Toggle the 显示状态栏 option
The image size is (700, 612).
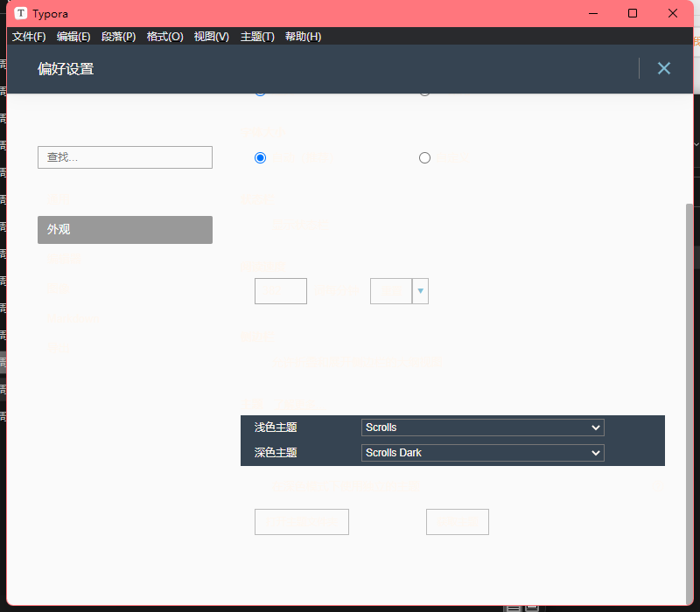click(x=300, y=226)
